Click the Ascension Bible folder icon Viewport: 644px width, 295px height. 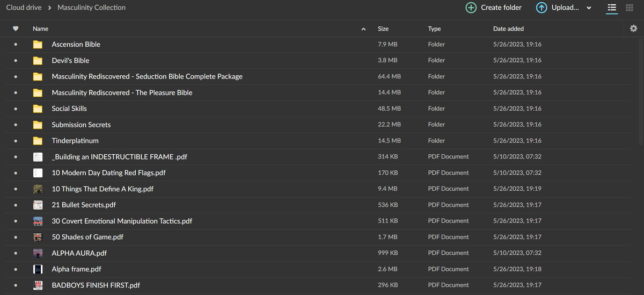click(x=38, y=45)
